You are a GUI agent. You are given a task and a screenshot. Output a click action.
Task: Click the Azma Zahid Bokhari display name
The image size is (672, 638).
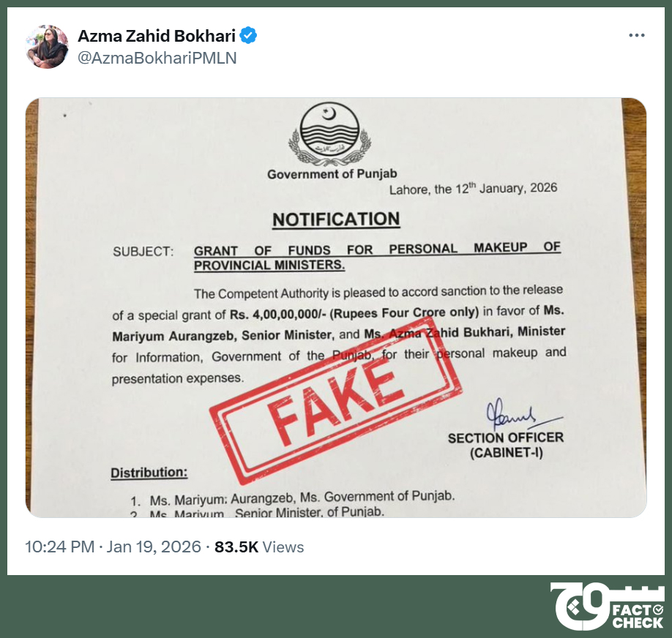(x=157, y=36)
